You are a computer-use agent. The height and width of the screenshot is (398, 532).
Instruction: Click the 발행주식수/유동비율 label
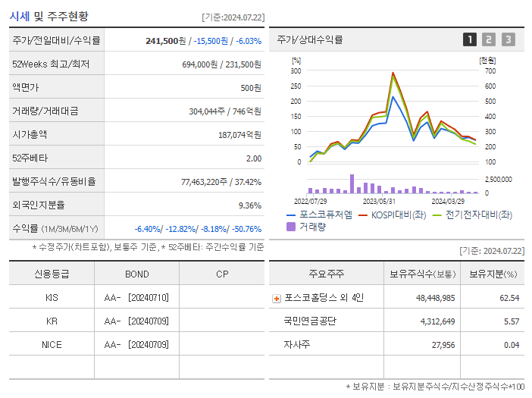pyautogui.click(x=54, y=181)
